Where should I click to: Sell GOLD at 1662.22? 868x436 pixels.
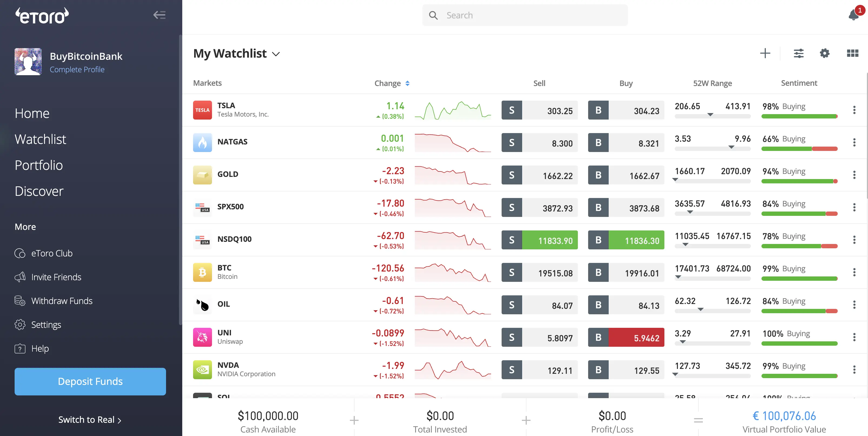coord(539,175)
